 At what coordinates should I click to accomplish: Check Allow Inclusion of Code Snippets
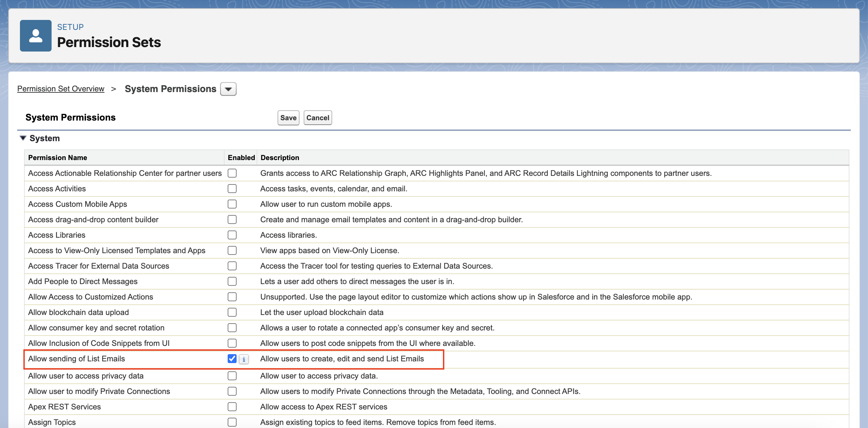coord(232,343)
